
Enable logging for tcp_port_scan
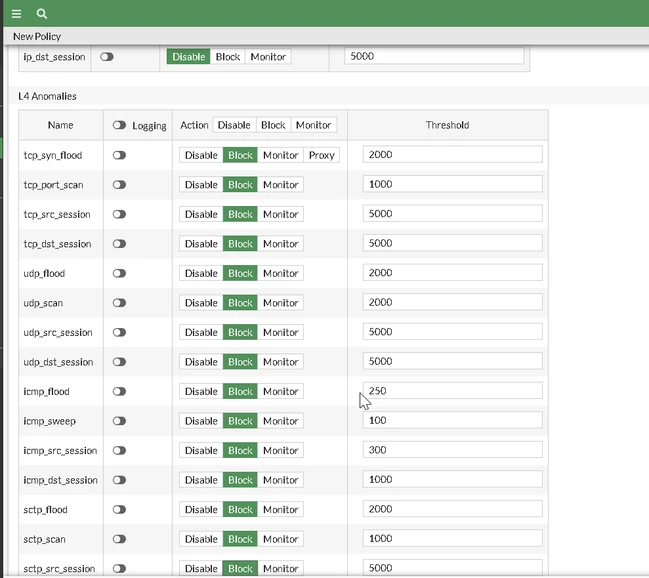(119, 185)
